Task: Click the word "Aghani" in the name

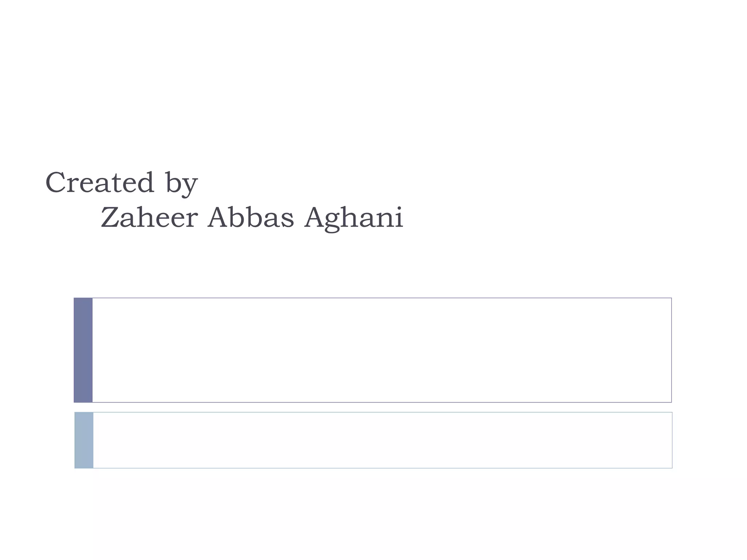Action: (x=354, y=218)
